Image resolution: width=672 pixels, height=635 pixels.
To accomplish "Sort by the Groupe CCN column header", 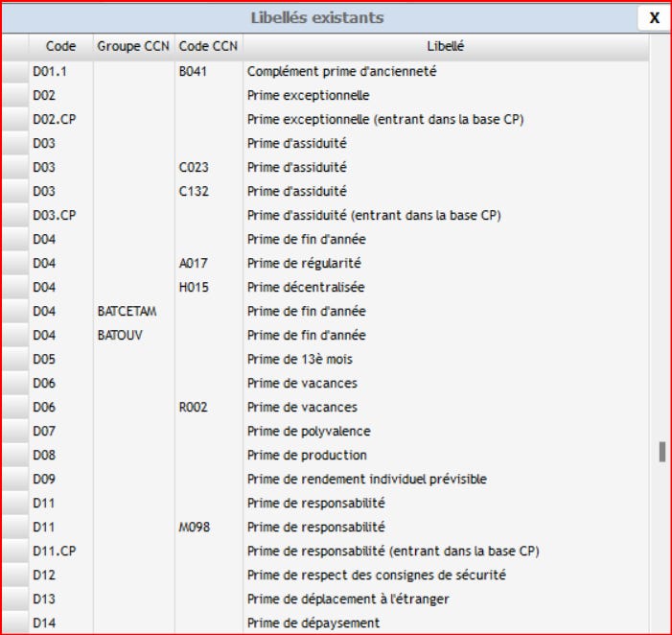I will 133,46.
